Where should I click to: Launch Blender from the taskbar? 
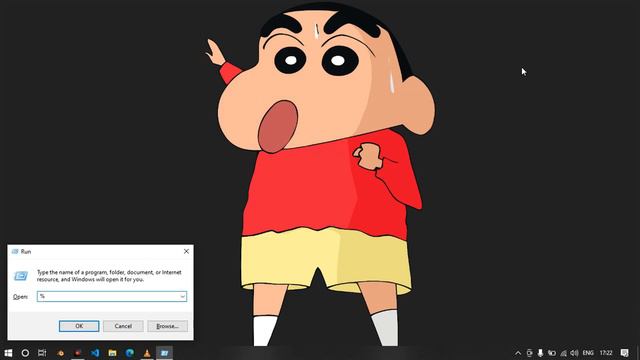[x=60, y=353]
